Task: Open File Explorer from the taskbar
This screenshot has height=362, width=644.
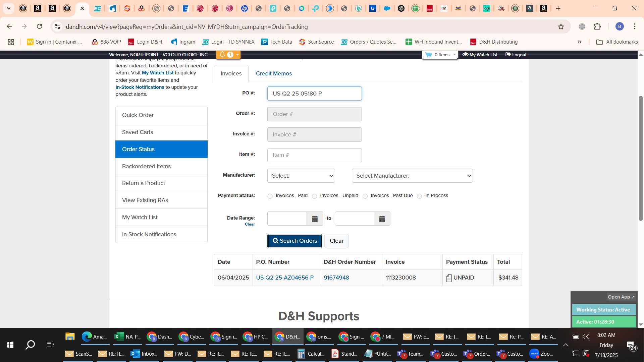Action: (70, 337)
